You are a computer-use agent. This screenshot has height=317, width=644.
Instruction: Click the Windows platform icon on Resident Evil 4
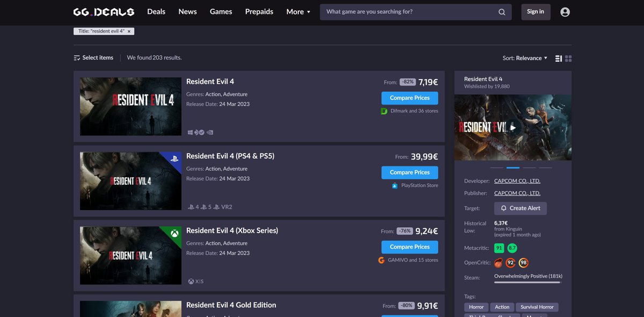190,132
